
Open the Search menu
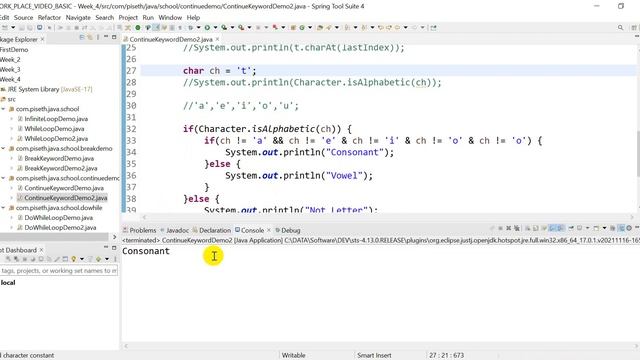click(104, 18)
